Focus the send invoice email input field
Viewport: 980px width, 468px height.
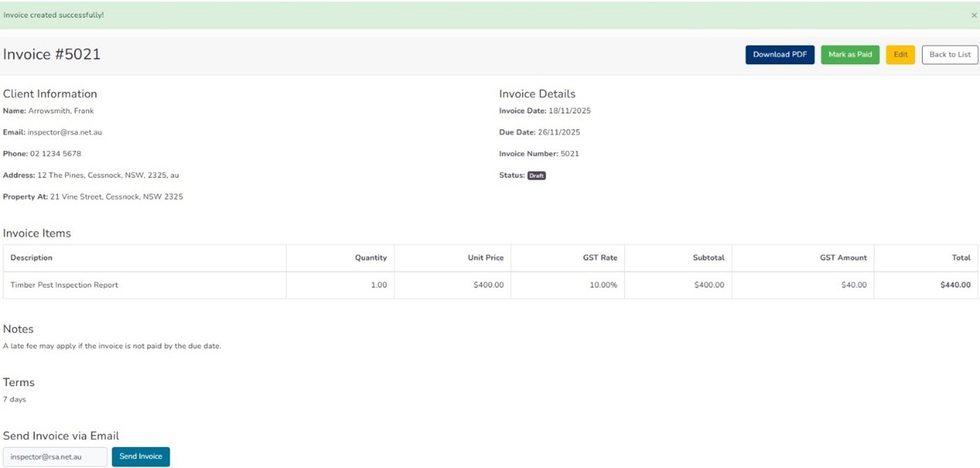[x=55, y=457]
